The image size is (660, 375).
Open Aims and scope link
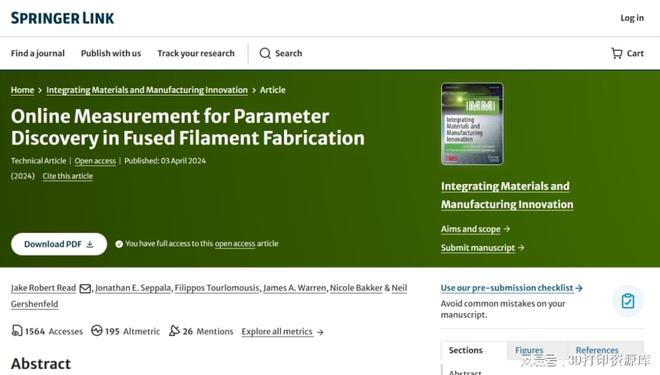pyautogui.click(x=471, y=229)
